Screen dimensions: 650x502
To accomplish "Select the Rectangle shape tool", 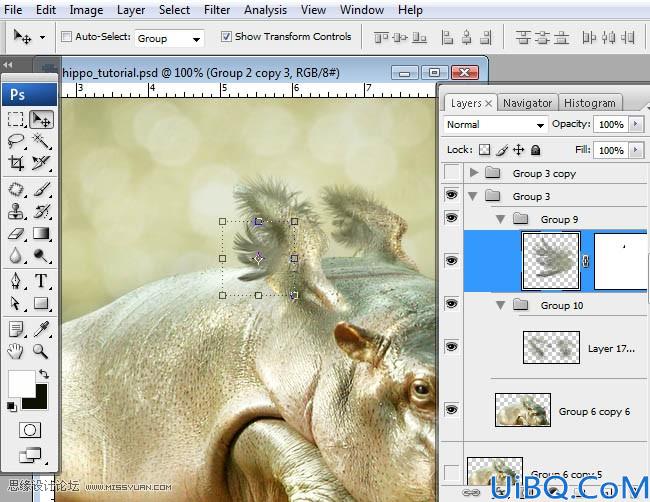I will coord(41,303).
